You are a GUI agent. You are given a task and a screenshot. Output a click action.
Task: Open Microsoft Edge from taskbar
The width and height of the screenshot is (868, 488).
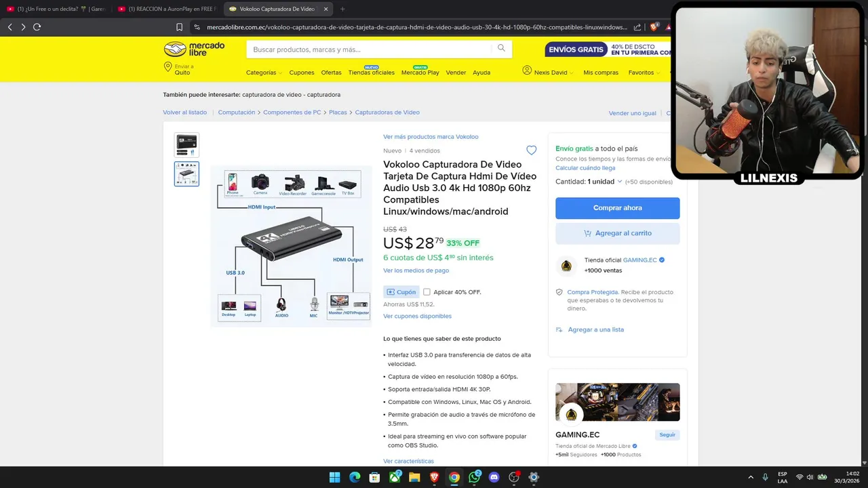point(355,477)
